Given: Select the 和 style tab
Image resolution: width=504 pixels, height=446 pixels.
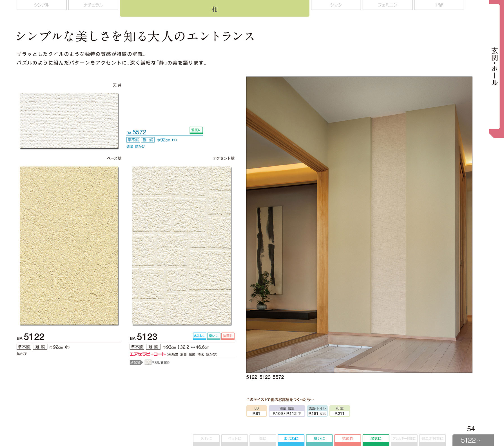Looking at the screenshot, I should 214,8.
